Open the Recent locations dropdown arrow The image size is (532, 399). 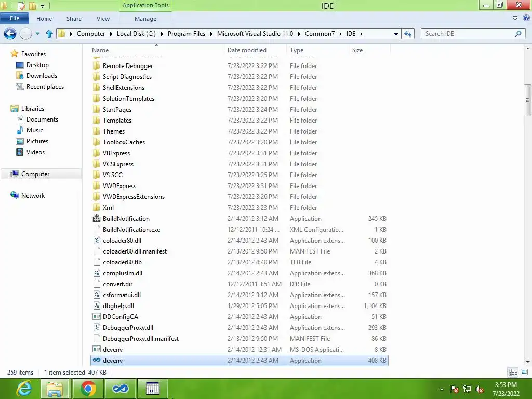(x=37, y=34)
